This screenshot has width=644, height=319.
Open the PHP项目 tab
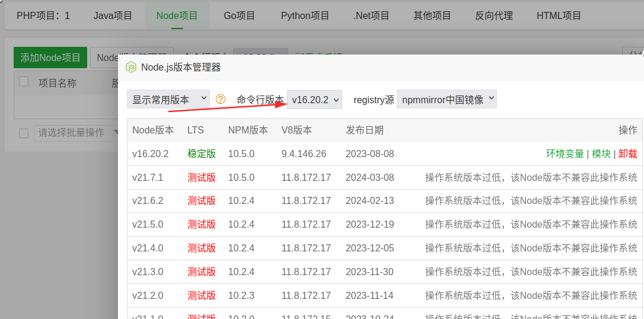(x=43, y=15)
